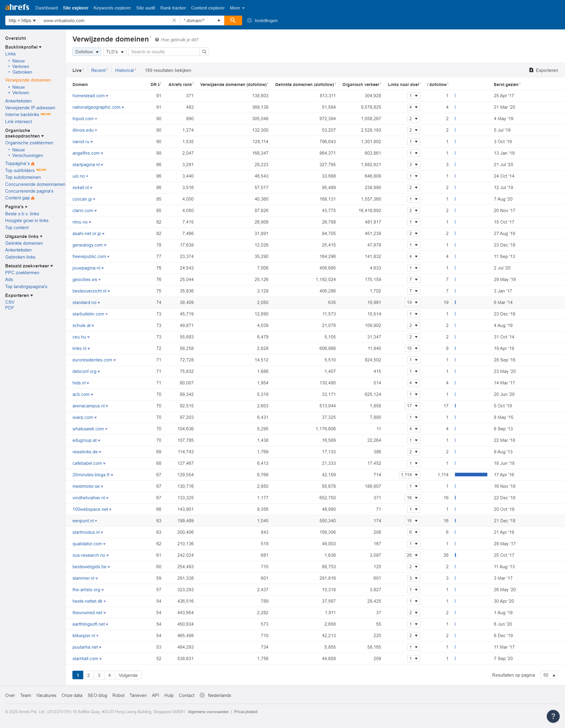This screenshot has height=728, width=565.
Task: Switch to the Recent tab
Action: 98,70
